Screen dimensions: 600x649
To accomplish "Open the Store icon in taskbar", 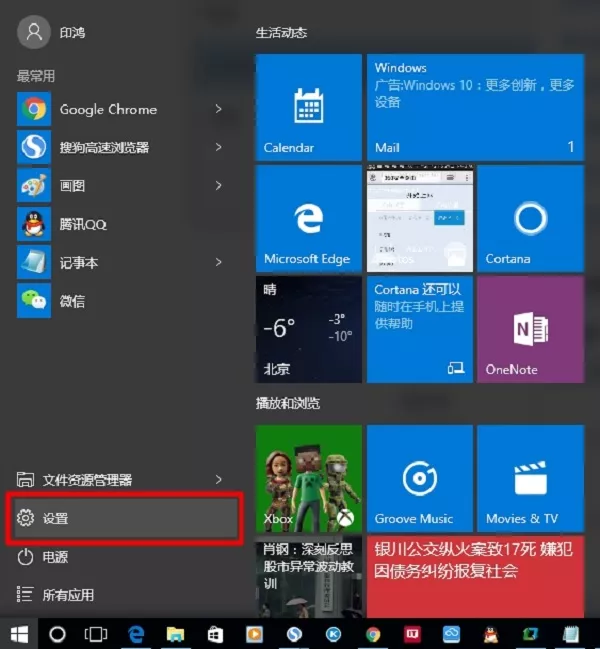I will (215, 634).
